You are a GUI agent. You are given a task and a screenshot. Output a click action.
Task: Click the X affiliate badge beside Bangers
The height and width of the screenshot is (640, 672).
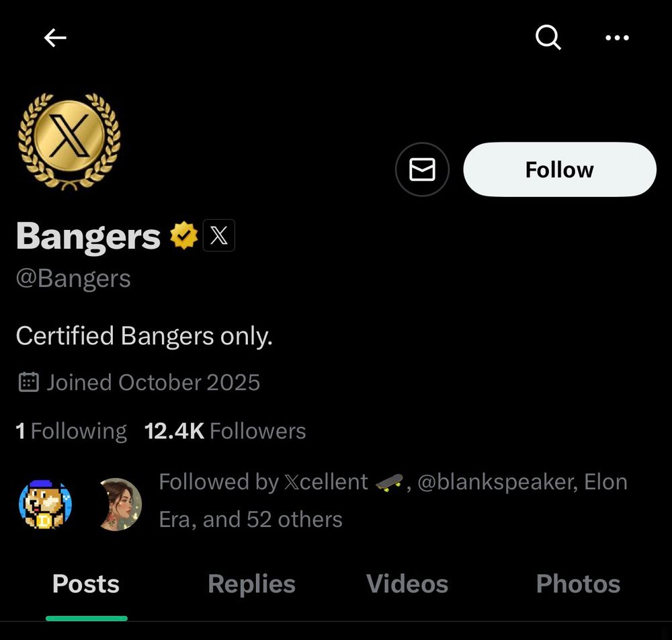tap(219, 235)
